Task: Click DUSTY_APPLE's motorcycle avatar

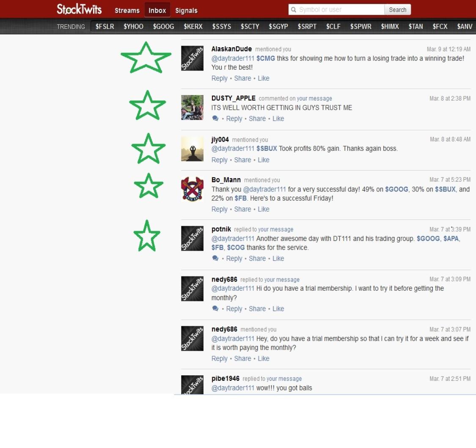Action: pyautogui.click(x=192, y=107)
